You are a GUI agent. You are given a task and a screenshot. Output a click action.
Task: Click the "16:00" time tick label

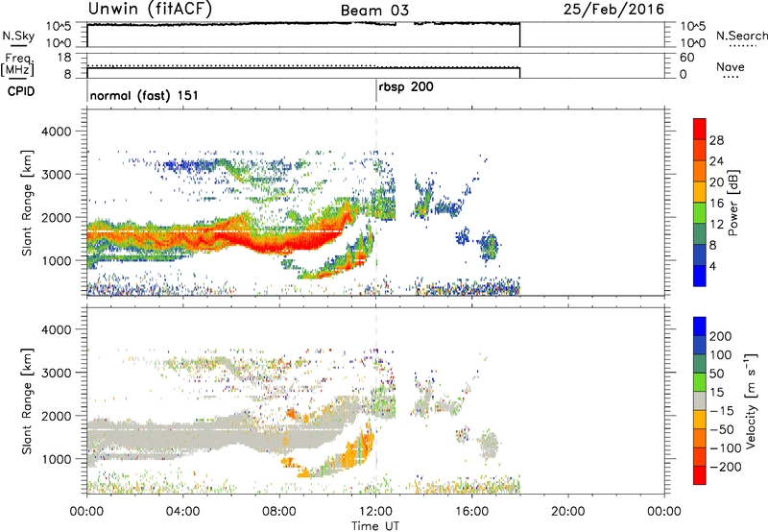[x=471, y=512]
